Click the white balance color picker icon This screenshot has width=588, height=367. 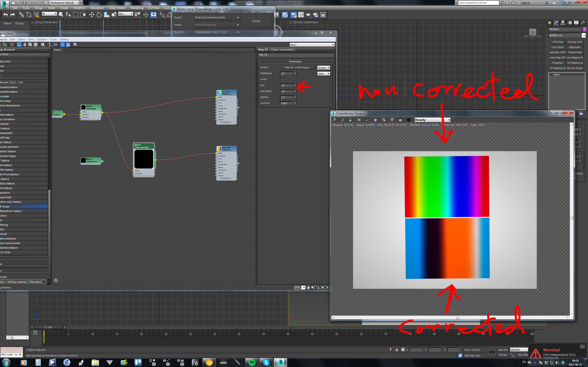(375, 120)
